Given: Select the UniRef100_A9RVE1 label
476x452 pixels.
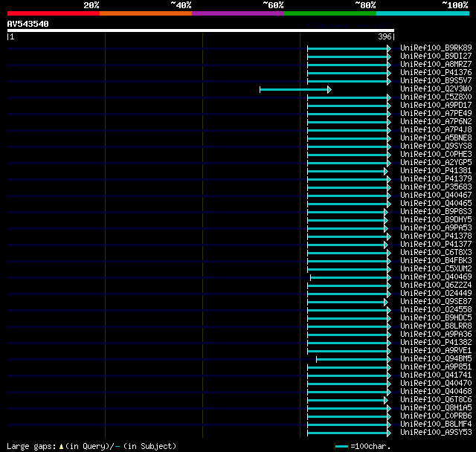Looking at the screenshot, I should pyautogui.click(x=436, y=351).
